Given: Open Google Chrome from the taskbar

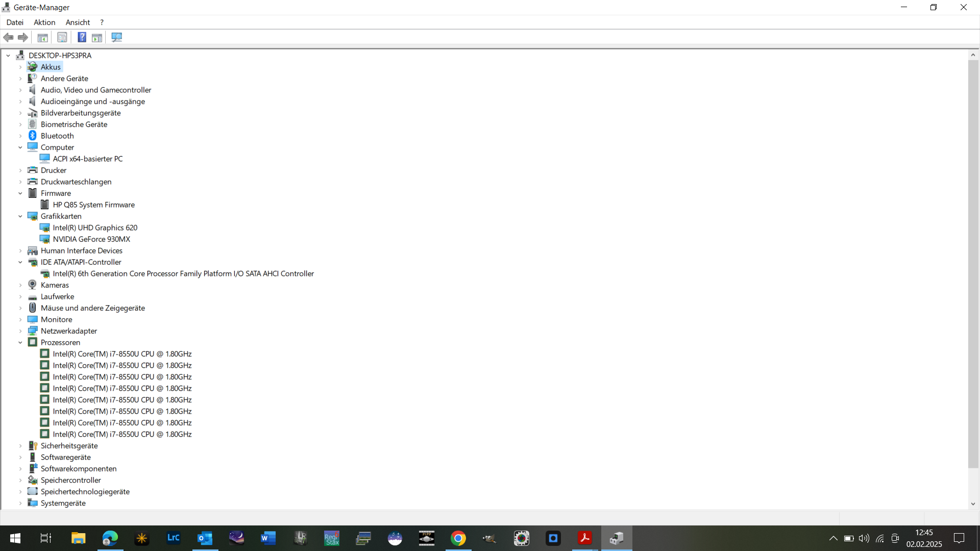Looking at the screenshot, I should click(458, 538).
